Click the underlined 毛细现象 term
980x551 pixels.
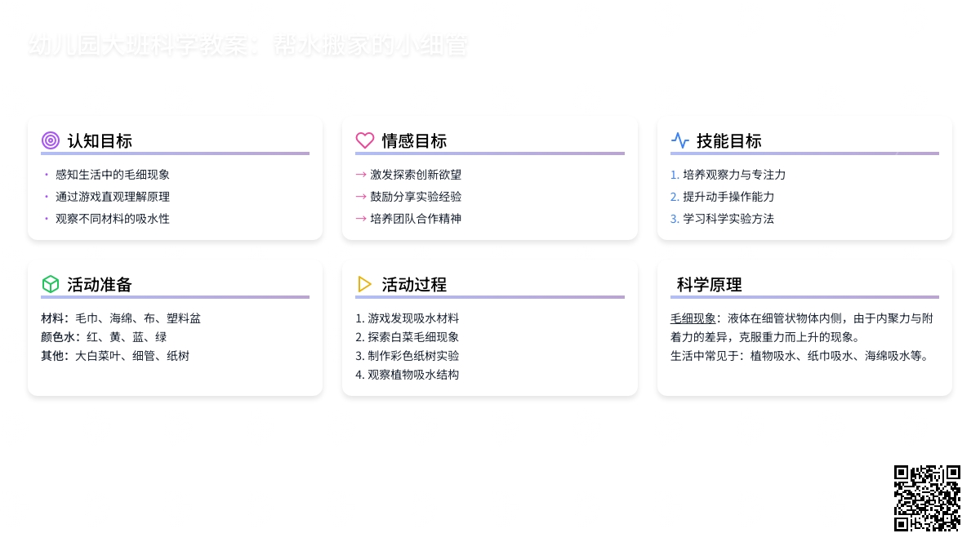(x=693, y=318)
